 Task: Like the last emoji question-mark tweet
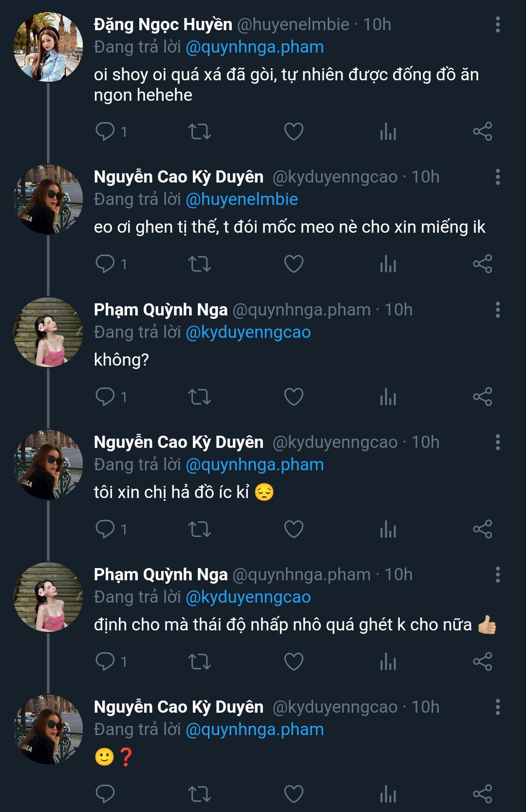294,794
